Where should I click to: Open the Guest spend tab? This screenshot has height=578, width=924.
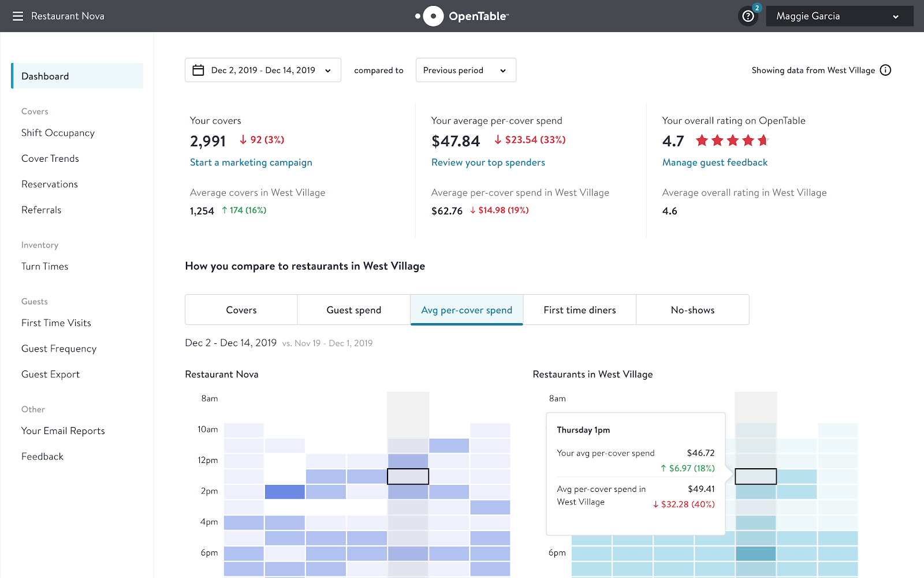353,310
